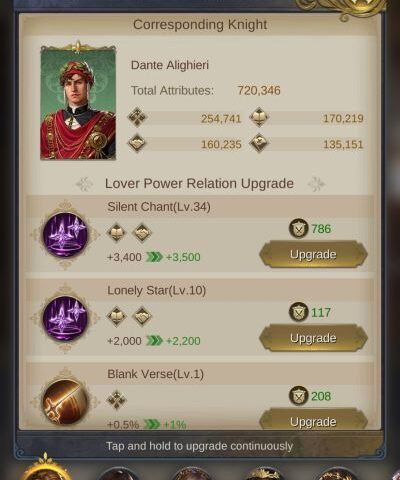
Task: Click the cost shield icon next to 208
Action: [x=298, y=396]
